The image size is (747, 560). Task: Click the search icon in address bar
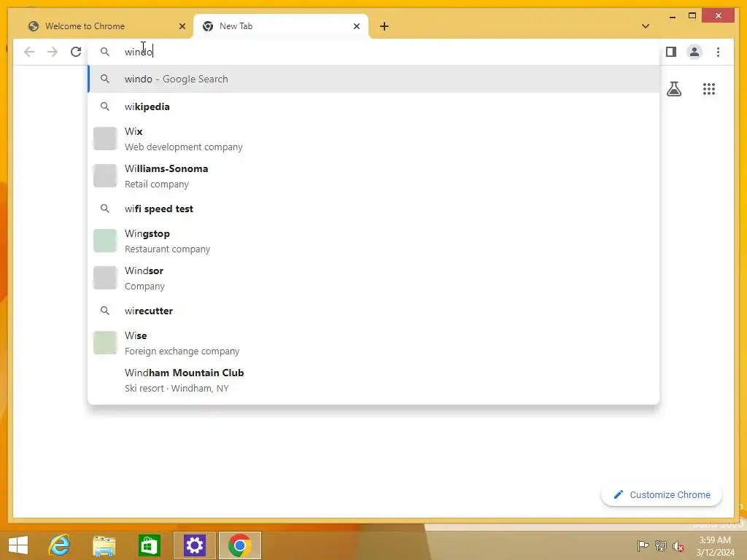coord(105,52)
